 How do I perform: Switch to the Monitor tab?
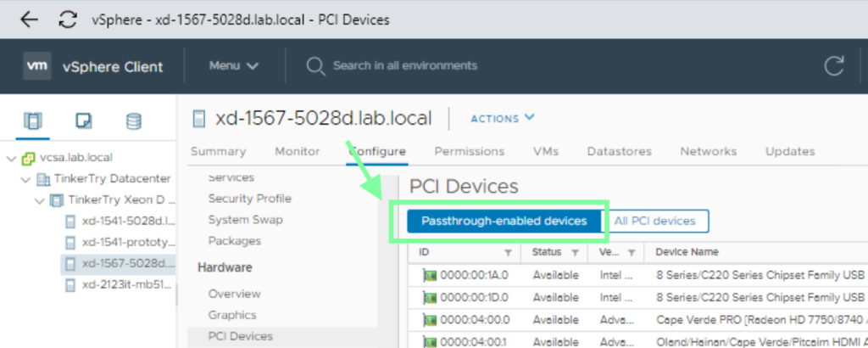297,152
